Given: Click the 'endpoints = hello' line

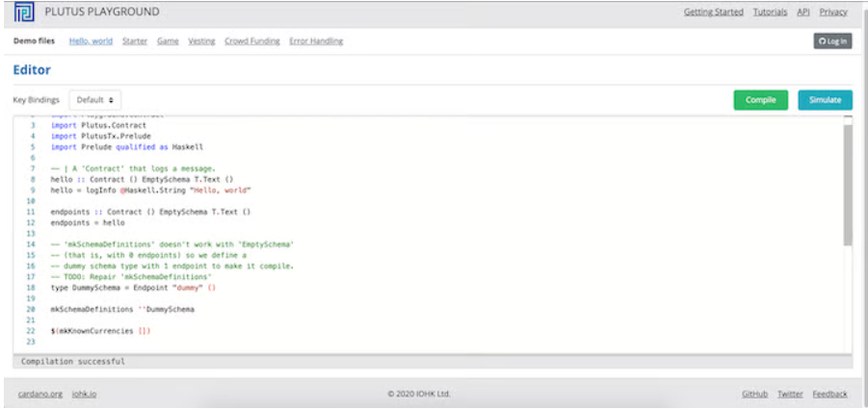Looking at the screenshot, I should (88, 223).
